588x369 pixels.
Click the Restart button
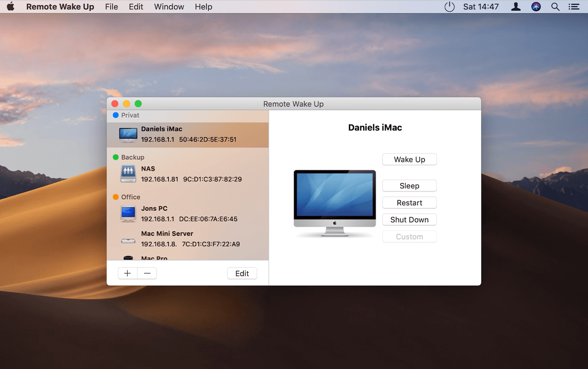(409, 203)
